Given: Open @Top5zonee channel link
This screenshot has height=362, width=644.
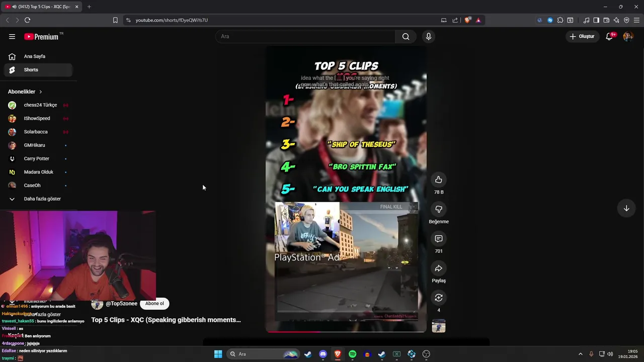Looking at the screenshot, I should [121, 304].
